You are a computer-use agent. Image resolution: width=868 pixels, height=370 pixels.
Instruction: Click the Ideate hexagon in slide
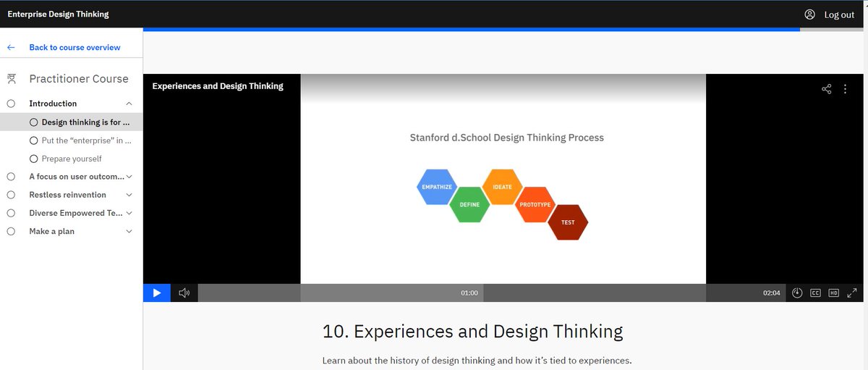click(x=502, y=187)
